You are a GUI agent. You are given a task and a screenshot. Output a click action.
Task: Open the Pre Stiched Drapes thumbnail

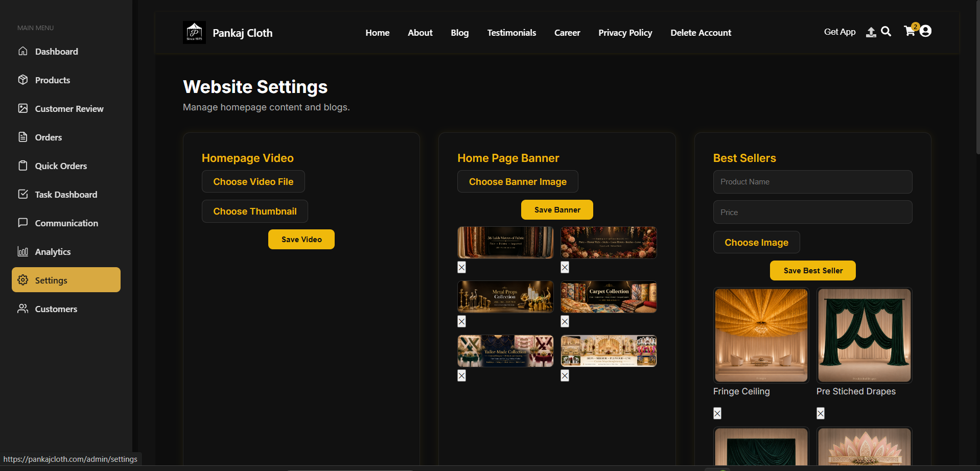(864, 335)
